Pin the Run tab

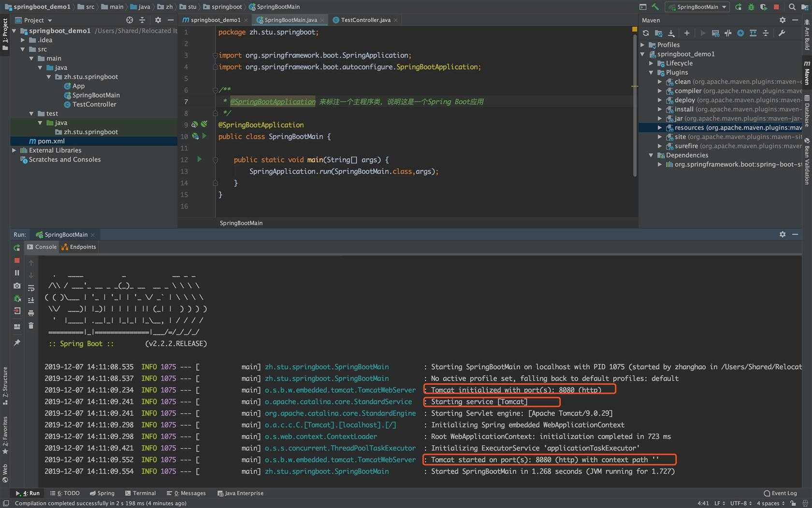tap(17, 343)
